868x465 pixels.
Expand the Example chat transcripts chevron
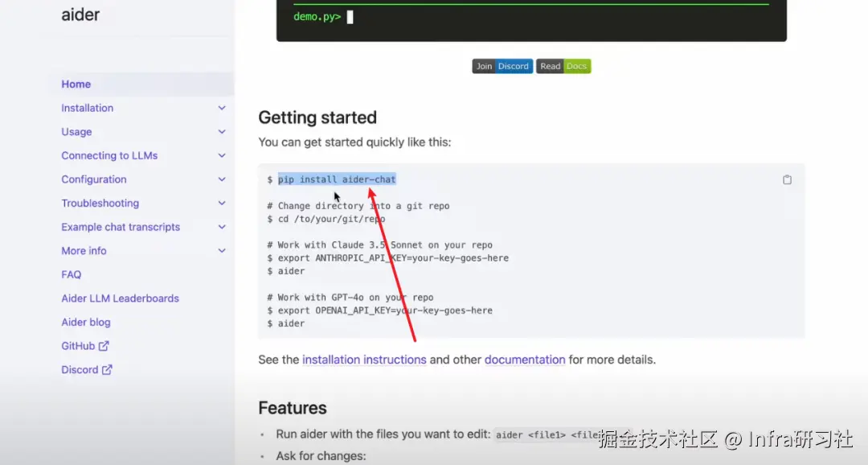coord(222,227)
